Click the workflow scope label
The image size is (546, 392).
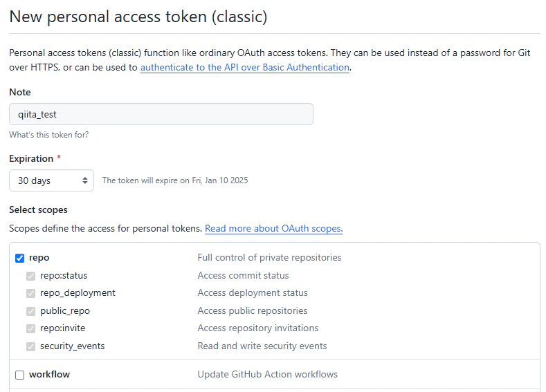click(x=49, y=374)
